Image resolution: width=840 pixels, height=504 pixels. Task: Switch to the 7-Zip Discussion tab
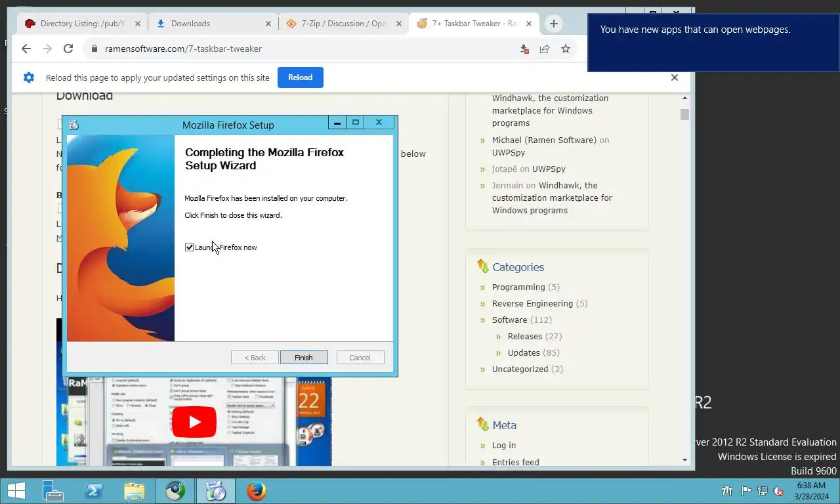coord(343,24)
